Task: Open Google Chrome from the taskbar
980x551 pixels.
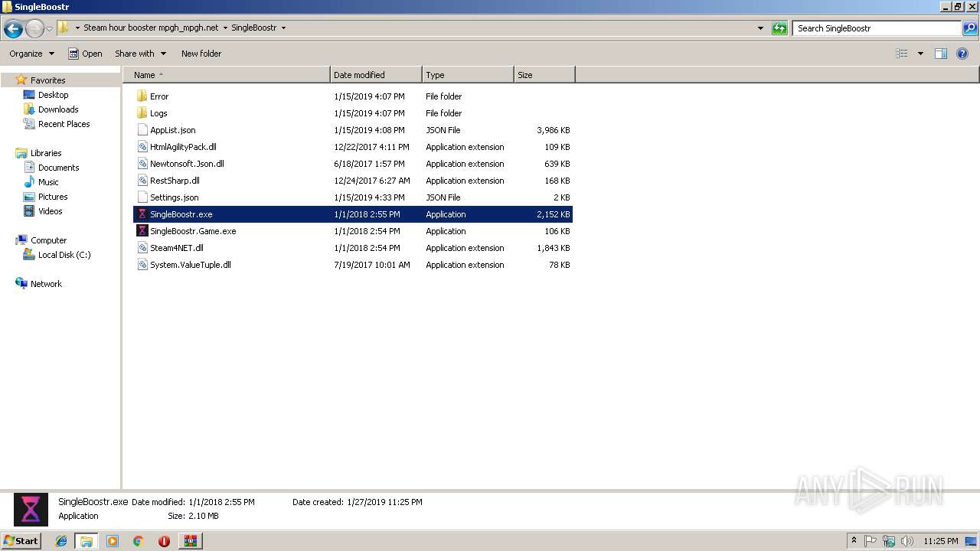Action: pyautogui.click(x=139, y=541)
